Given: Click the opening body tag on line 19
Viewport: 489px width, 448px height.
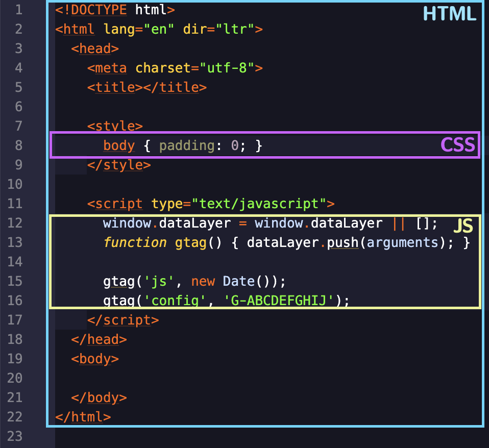Looking at the screenshot, I should click(95, 359).
